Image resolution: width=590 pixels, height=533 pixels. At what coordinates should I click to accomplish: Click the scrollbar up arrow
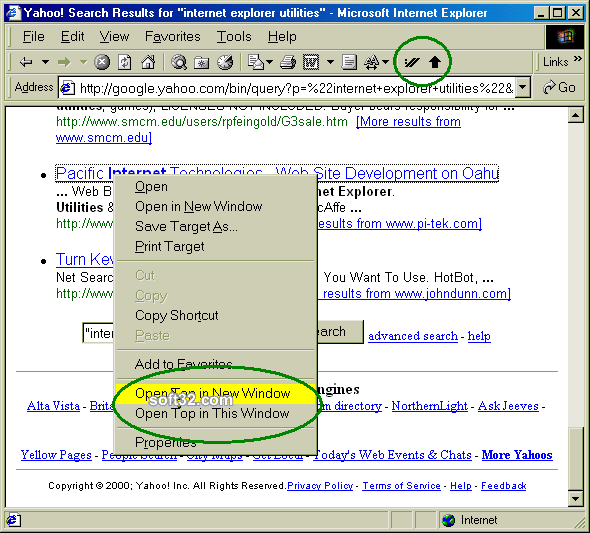pyautogui.click(x=576, y=115)
